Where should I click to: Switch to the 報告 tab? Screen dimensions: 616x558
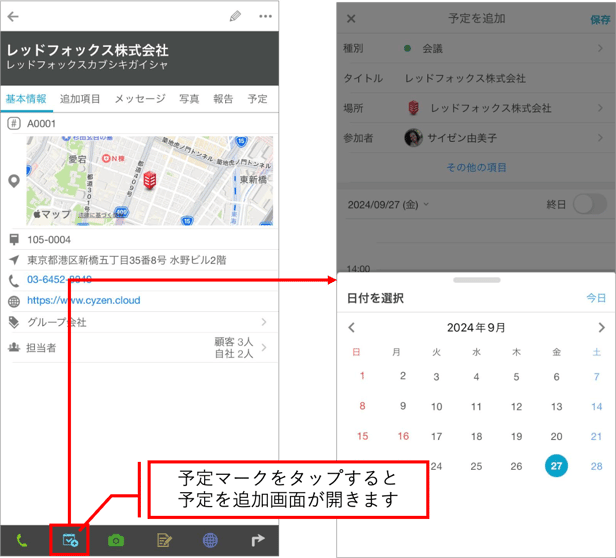pyautogui.click(x=223, y=99)
